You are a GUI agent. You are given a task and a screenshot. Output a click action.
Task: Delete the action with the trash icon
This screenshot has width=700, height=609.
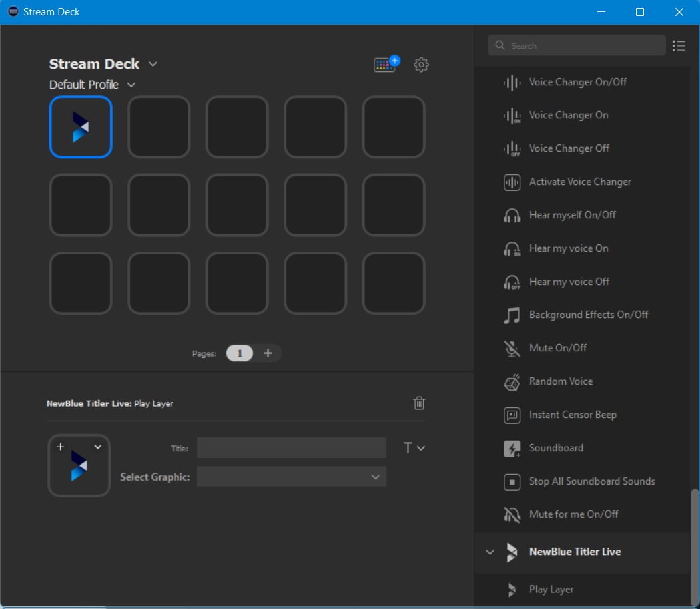419,403
